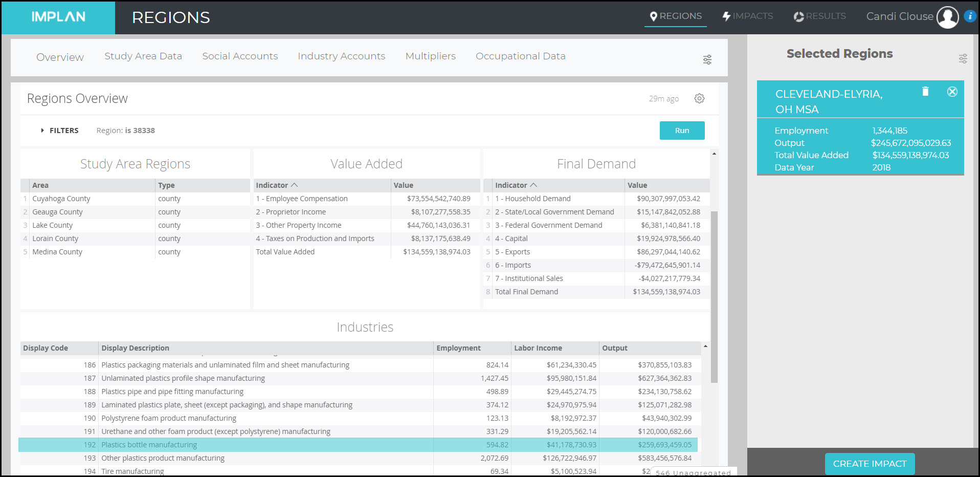Click dashboard scrollbar up arrow
This screenshot has width=980, height=477.
pos(714,154)
